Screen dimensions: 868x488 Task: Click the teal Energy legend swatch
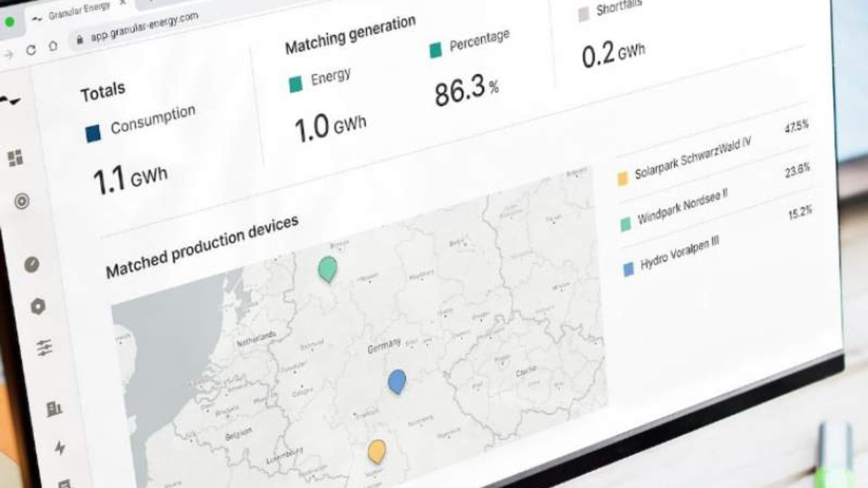coord(296,85)
